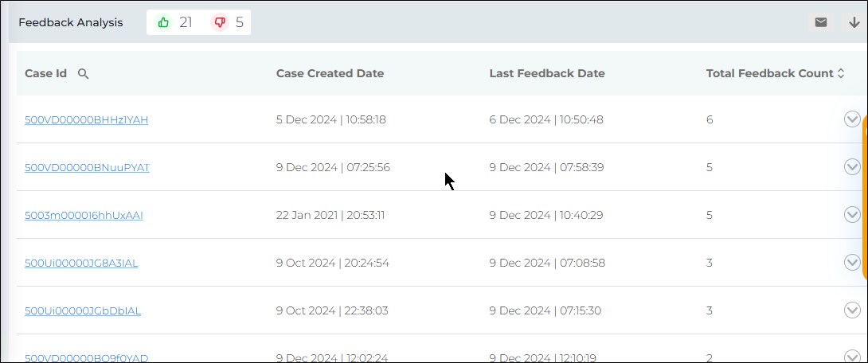Click the Last Feedback Date column header
This screenshot has width=868, height=363.
tap(546, 73)
